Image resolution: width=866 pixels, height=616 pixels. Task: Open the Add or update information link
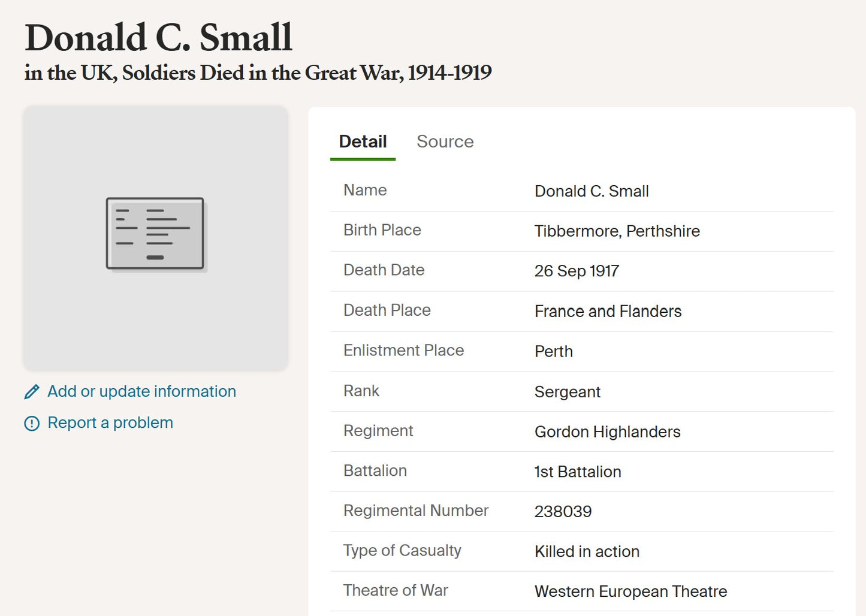[141, 391]
